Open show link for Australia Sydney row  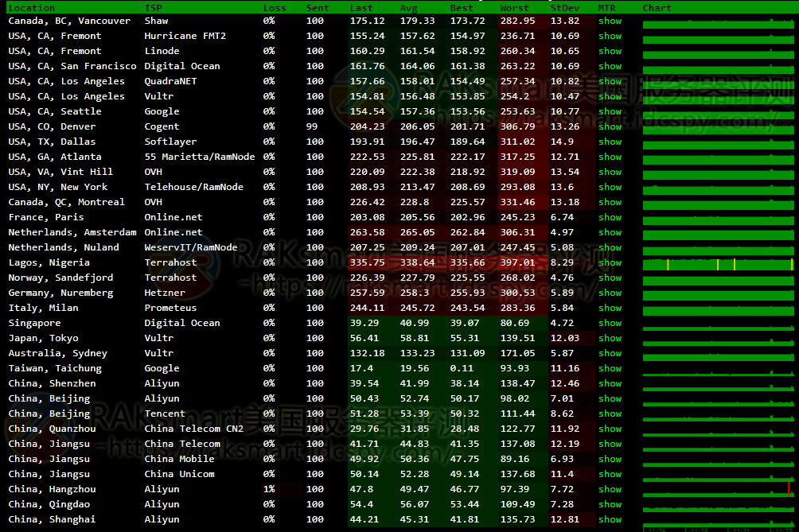[610, 353]
